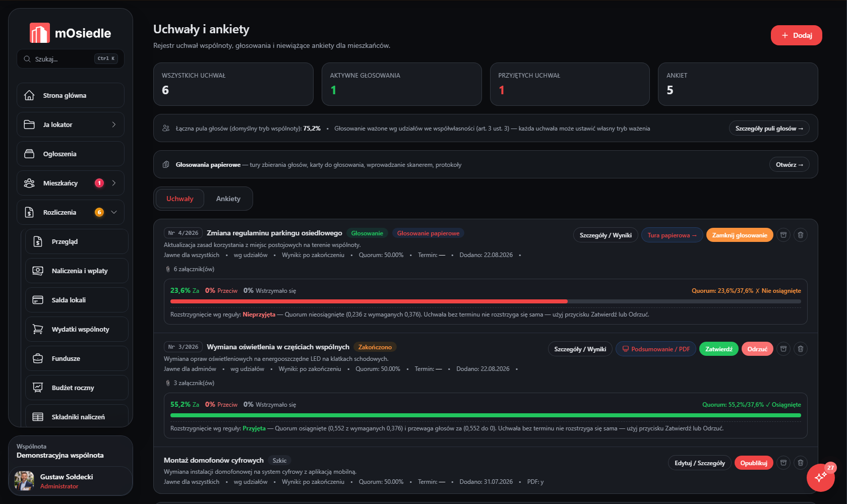Click Opublikuj for Montaż domofonów cyfrowych
The image size is (847, 504).
[x=754, y=463]
